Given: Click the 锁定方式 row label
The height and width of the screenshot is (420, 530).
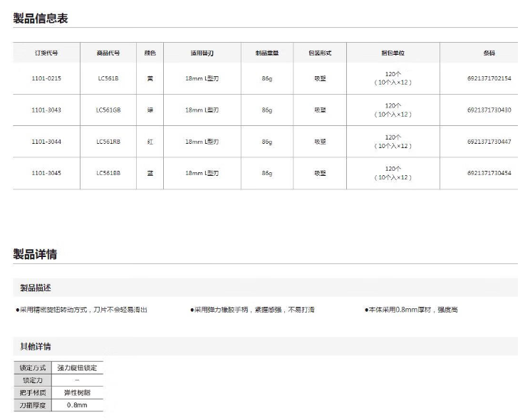Looking at the screenshot, I should tap(33, 368).
